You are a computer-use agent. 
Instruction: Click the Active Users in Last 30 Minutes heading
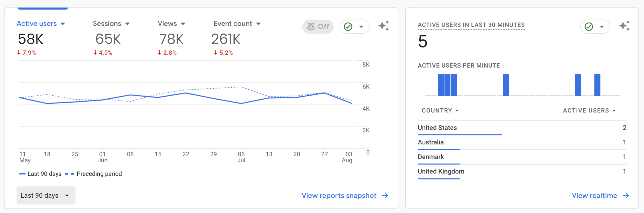471,25
